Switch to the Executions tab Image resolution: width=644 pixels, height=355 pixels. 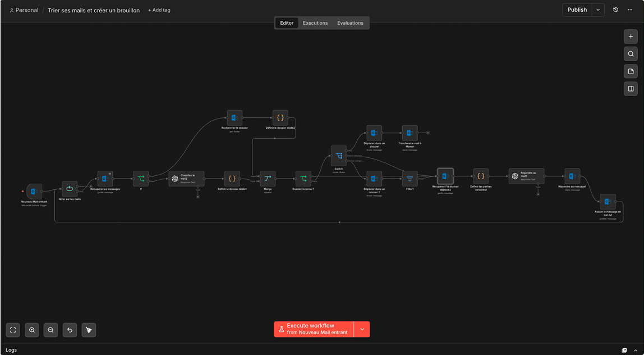click(x=315, y=23)
